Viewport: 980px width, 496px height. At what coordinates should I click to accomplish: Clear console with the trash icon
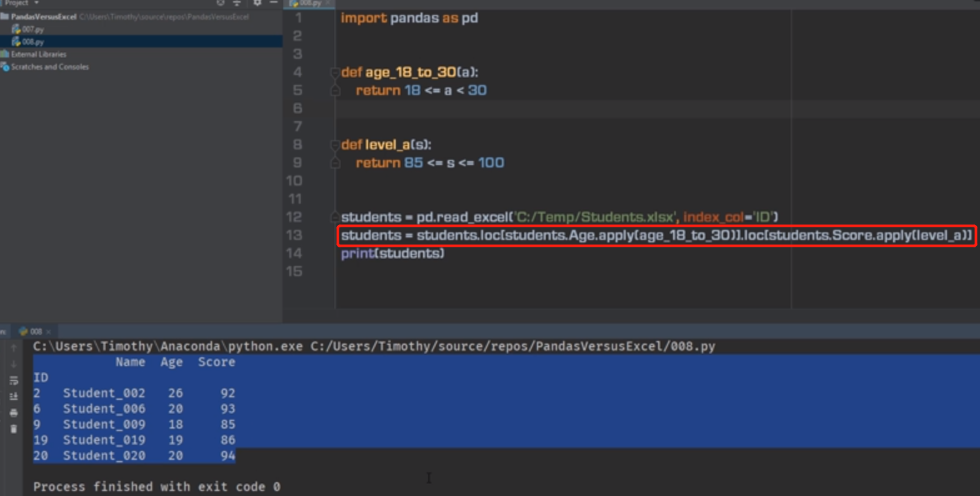[x=14, y=429]
